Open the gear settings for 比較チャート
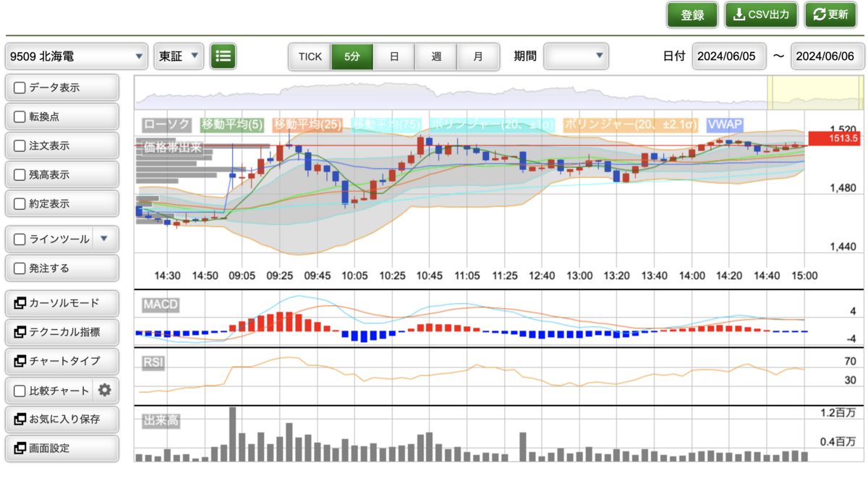The image size is (868, 481). (x=105, y=391)
